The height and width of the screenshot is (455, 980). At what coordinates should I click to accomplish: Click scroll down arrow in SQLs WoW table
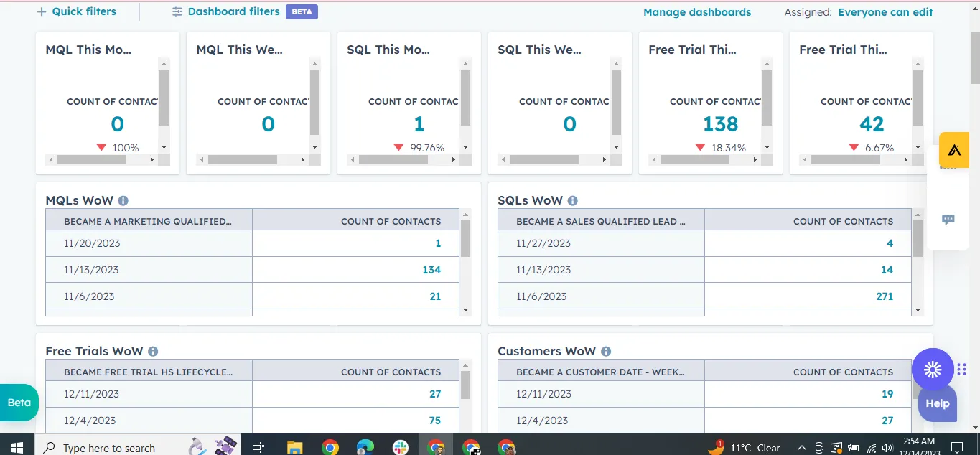click(x=917, y=310)
